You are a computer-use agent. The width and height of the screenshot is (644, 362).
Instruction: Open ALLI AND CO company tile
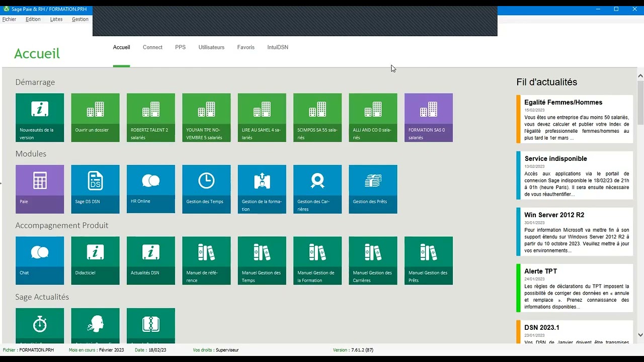click(373, 118)
